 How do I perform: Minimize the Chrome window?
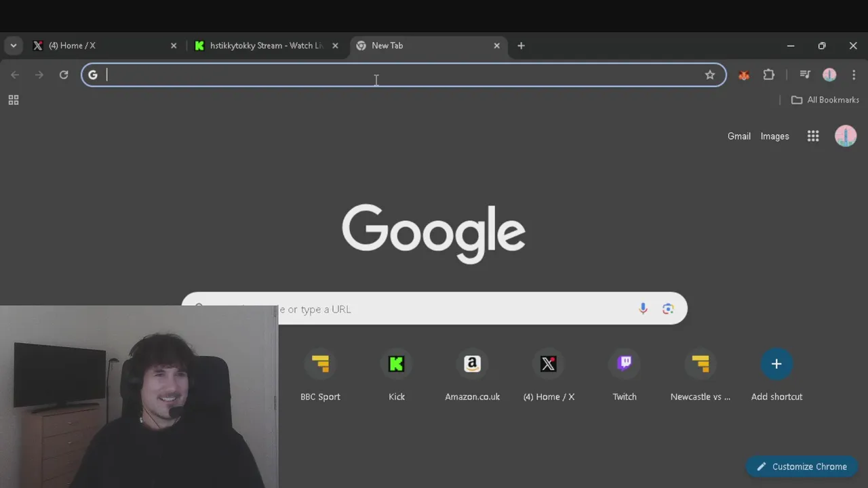point(791,46)
